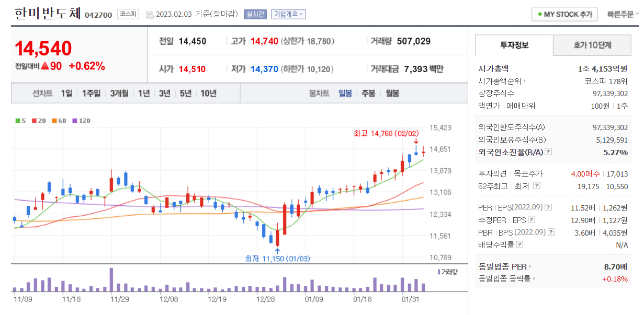Toggle the 실시간 button

pyautogui.click(x=255, y=14)
